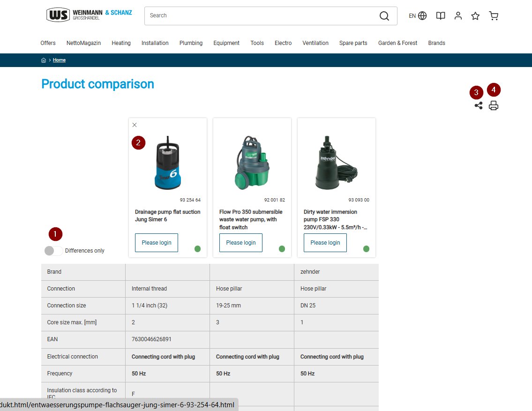Remove Jung Simer 6 from comparison

135,125
